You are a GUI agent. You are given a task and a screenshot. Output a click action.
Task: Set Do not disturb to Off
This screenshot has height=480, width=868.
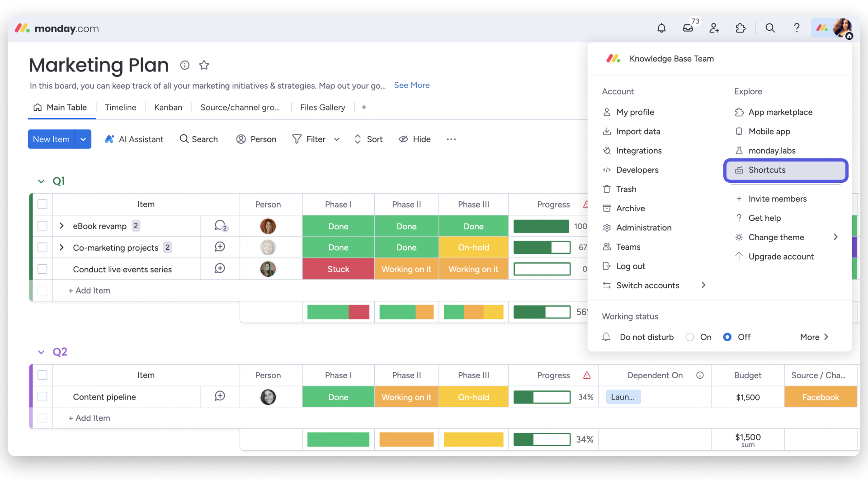[x=727, y=337]
